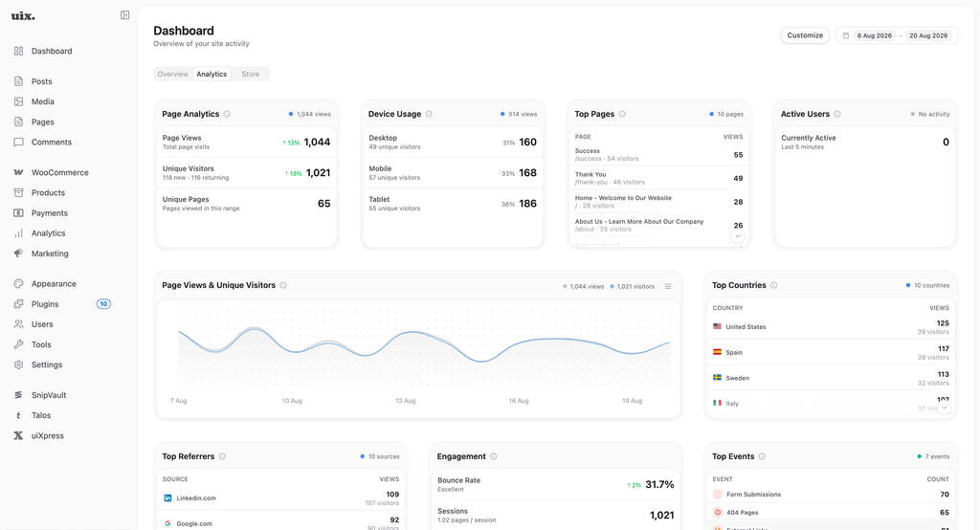
Task: Show info for Page Views & Unique Visitors chart
Action: coord(283,285)
